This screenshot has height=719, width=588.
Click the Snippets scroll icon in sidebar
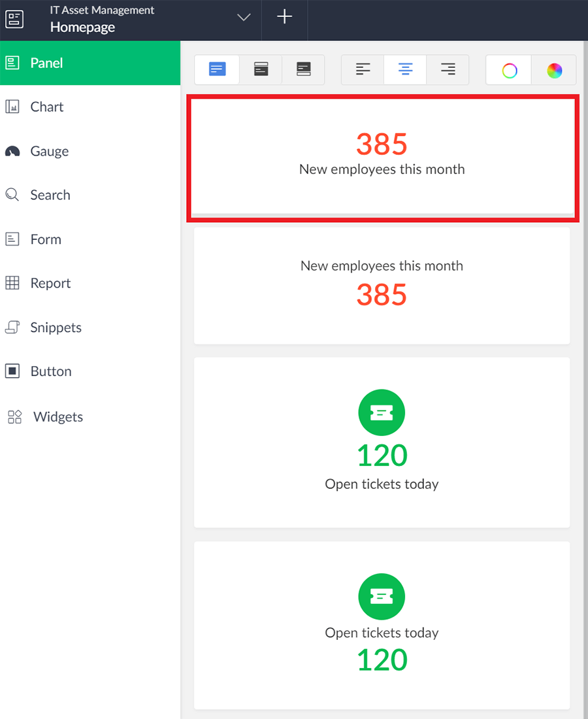click(x=12, y=327)
